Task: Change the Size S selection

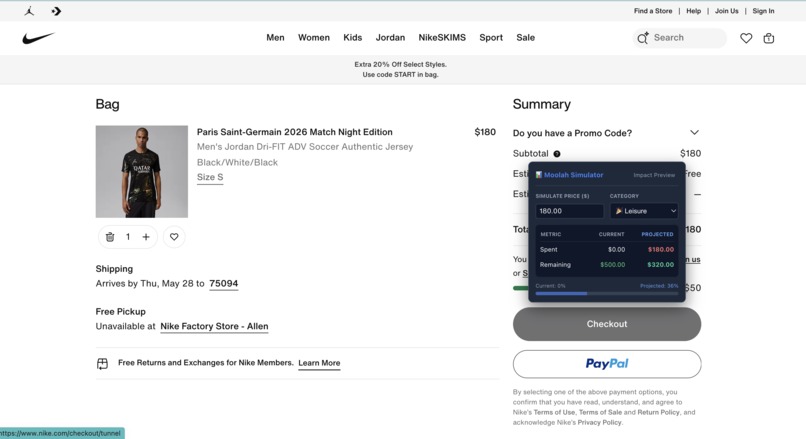Action: [x=210, y=177]
